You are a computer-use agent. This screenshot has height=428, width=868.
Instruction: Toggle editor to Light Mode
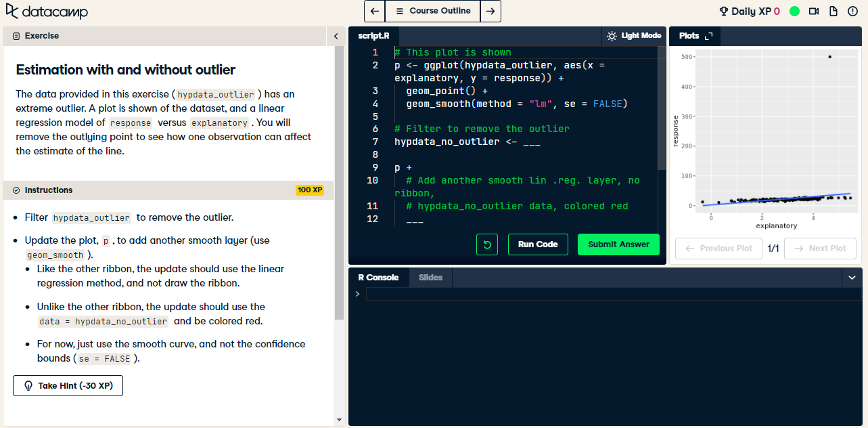633,36
